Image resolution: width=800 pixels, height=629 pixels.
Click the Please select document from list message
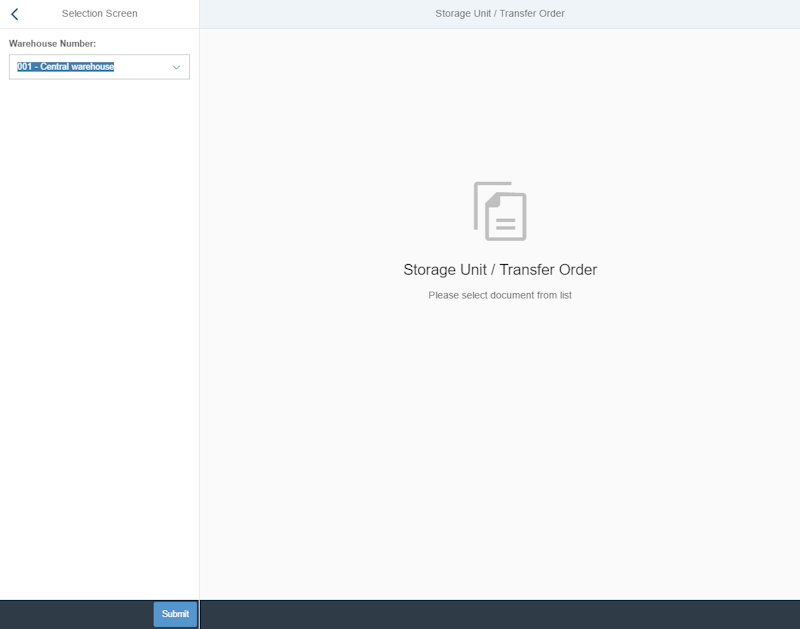[499, 295]
